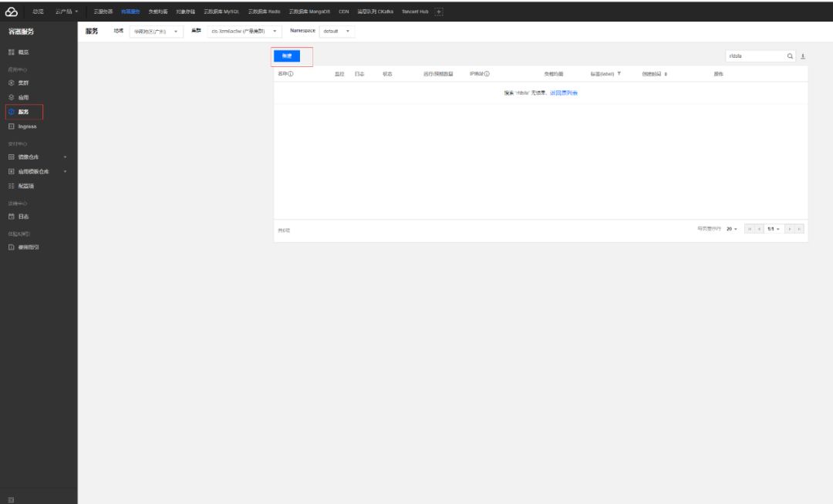Click the 标签(label) filter icon
Image resolution: width=833 pixels, height=504 pixels.
point(619,74)
